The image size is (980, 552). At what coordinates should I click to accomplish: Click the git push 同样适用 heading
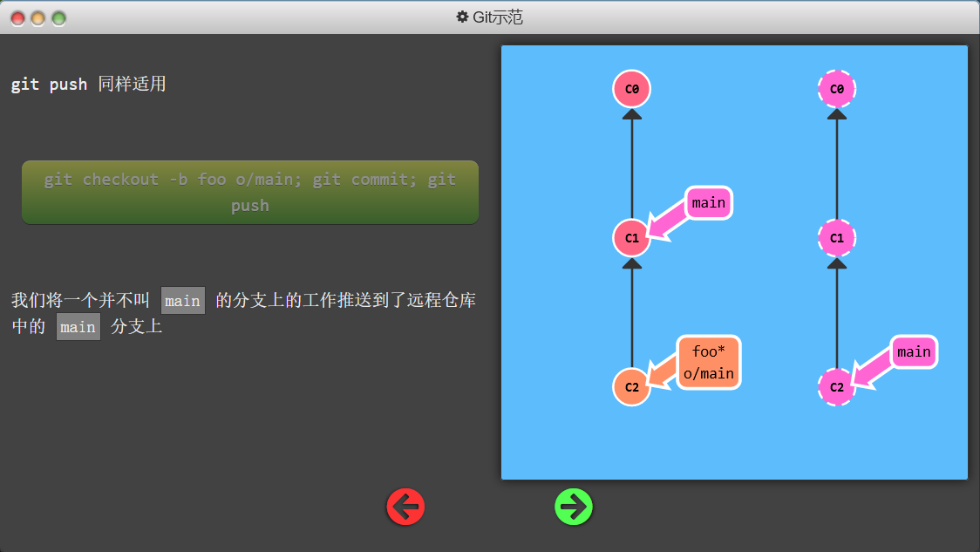point(88,85)
